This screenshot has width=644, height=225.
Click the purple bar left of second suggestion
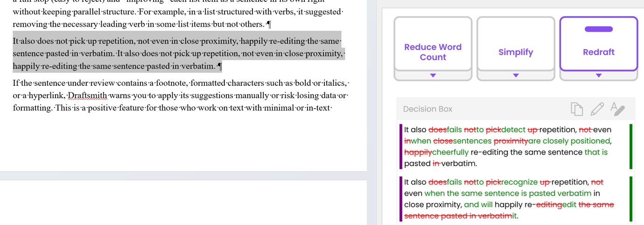(x=401, y=199)
